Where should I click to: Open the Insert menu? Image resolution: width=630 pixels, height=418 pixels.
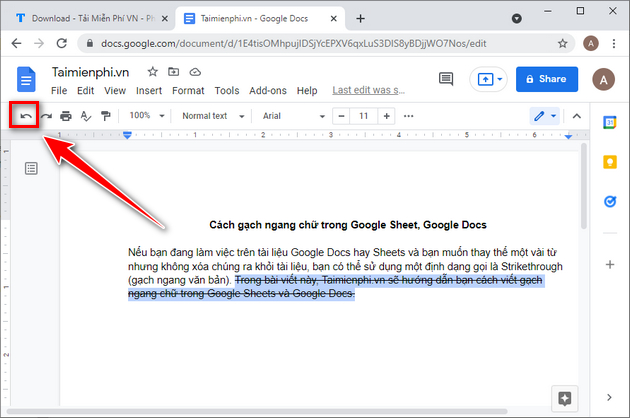[149, 91]
